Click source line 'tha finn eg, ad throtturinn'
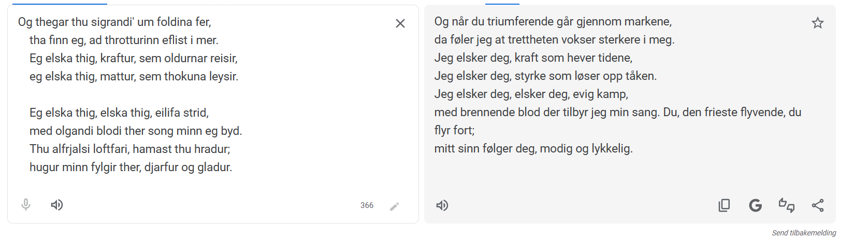 tap(124, 40)
